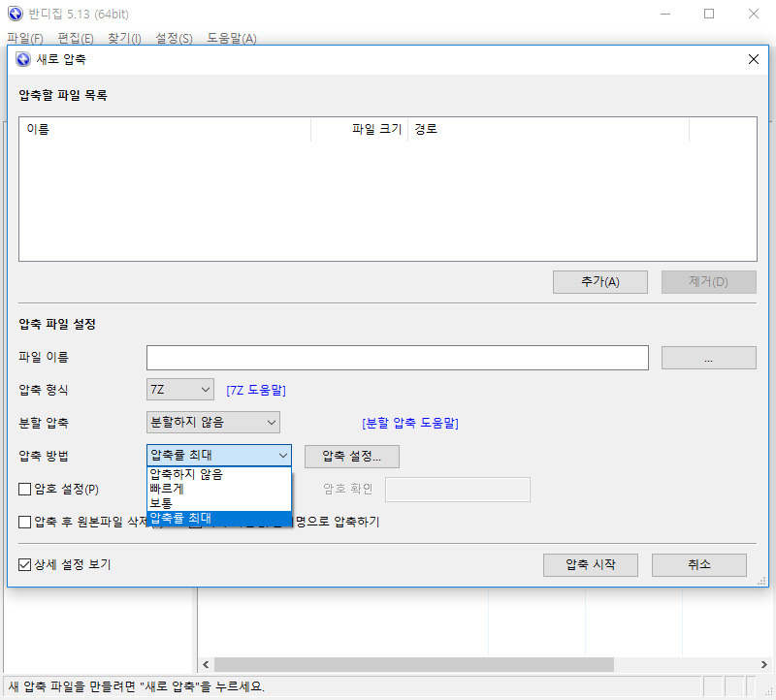Click the horizontal scrollbar left arrow
The height and width of the screenshot is (700, 776).
click(206, 664)
